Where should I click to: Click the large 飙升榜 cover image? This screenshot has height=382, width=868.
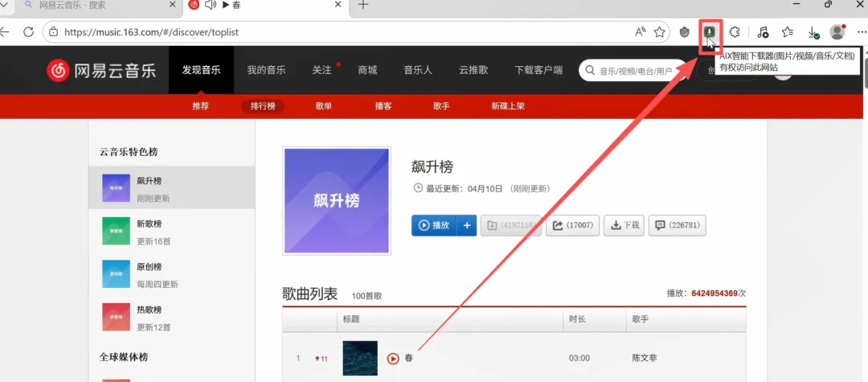(337, 201)
